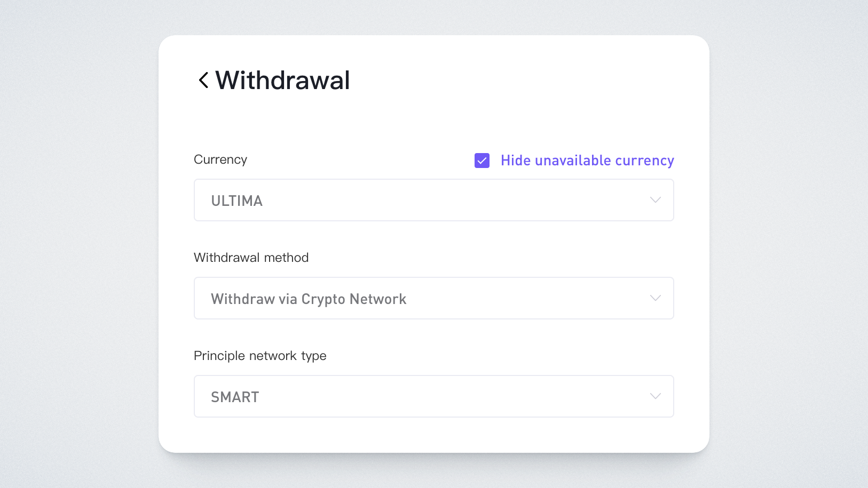Expand the Principle network type dropdown

point(433,397)
